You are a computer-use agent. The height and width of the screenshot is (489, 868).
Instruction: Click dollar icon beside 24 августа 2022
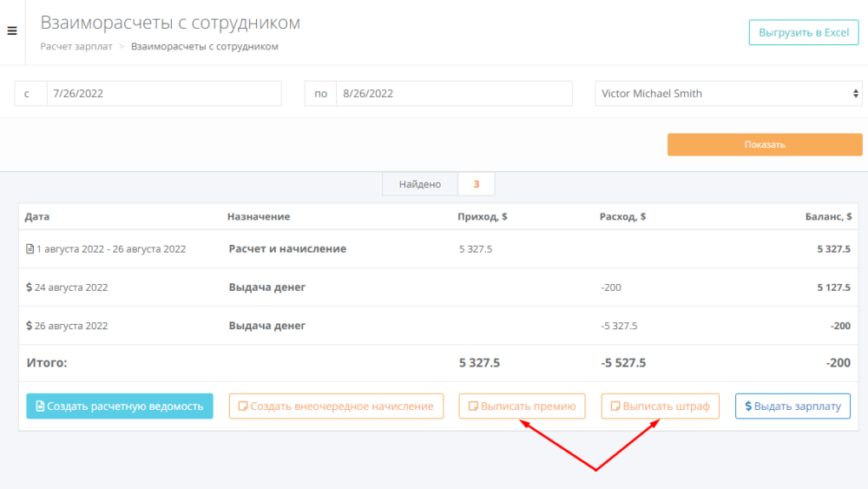[x=30, y=287]
